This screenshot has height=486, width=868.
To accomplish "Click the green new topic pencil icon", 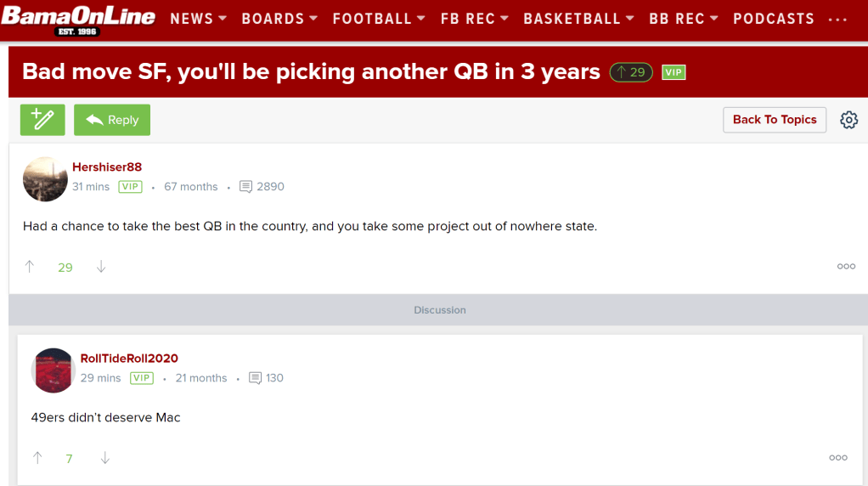I will pos(42,120).
